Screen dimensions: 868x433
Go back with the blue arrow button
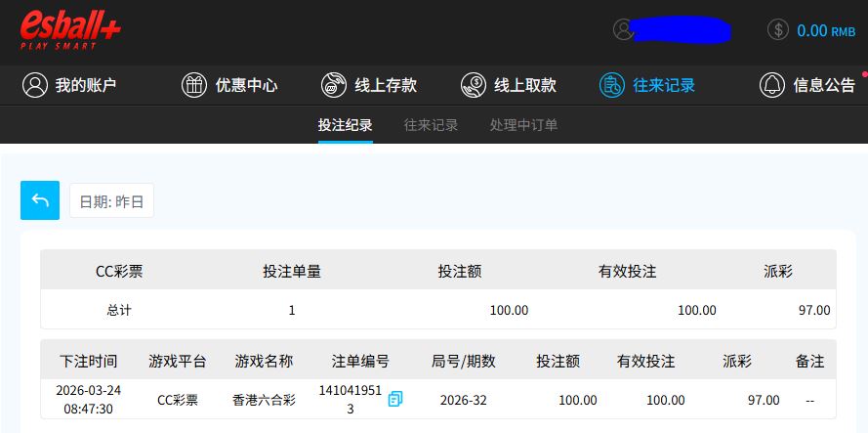pyautogui.click(x=40, y=200)
